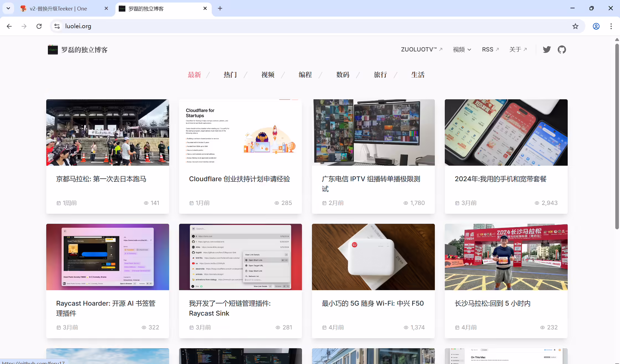Open the Chrome three-dot menu

(x=611, y=26)
